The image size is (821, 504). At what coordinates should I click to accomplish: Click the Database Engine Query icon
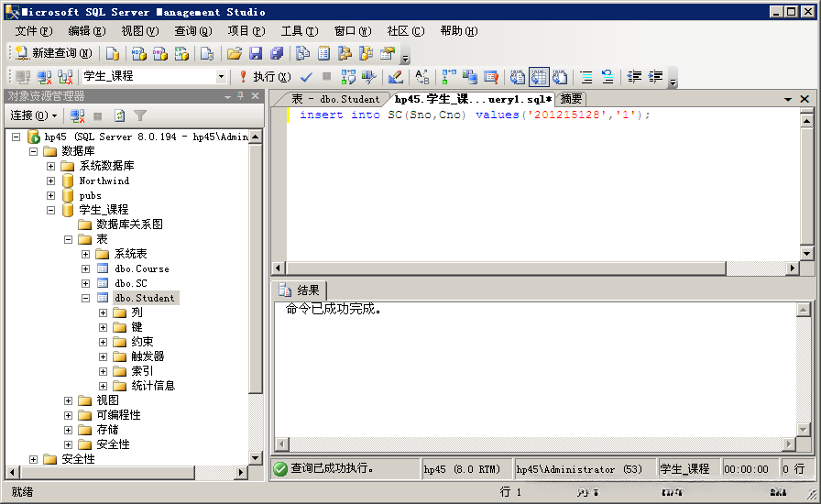(112, 53)
